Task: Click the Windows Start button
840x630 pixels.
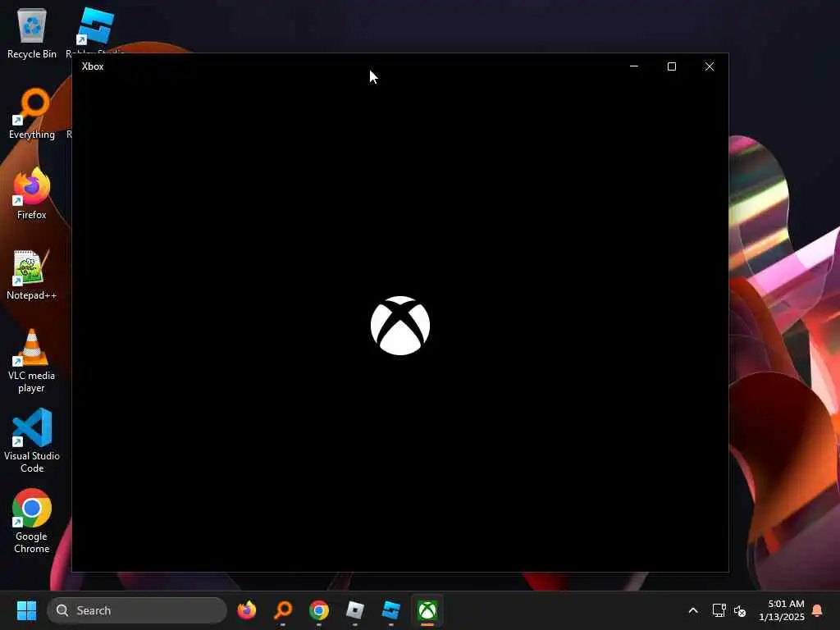Action: (x=26, y=610)
